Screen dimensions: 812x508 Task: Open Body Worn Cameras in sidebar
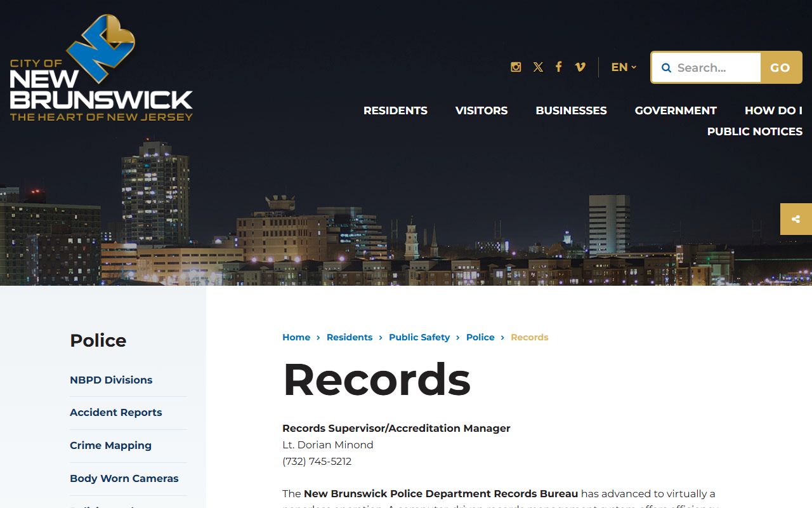tap(124, 478)
